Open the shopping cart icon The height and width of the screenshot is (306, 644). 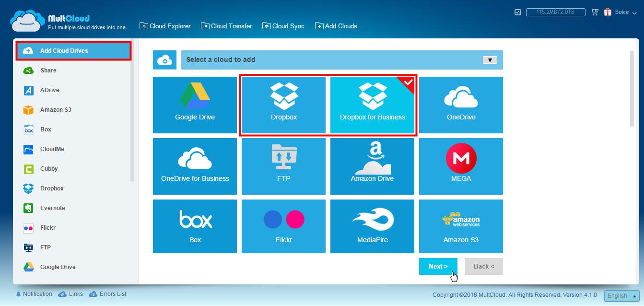[x=595, y=12]
